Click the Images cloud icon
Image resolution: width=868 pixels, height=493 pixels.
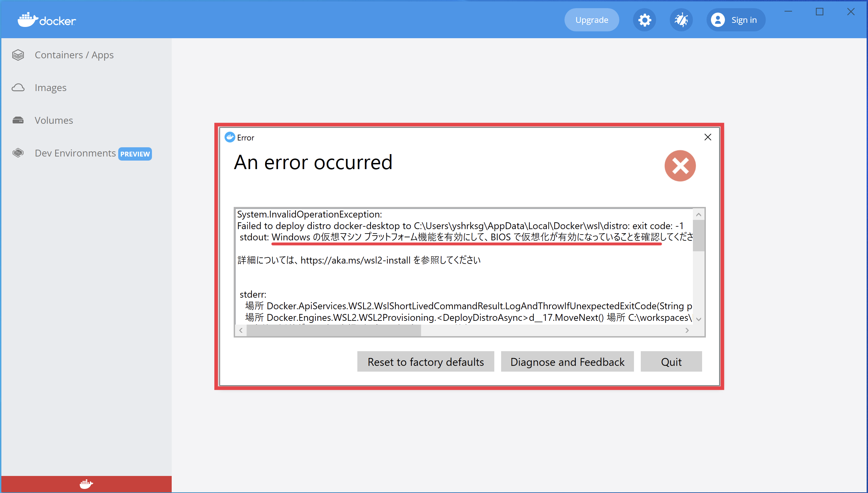coord(18,88)
